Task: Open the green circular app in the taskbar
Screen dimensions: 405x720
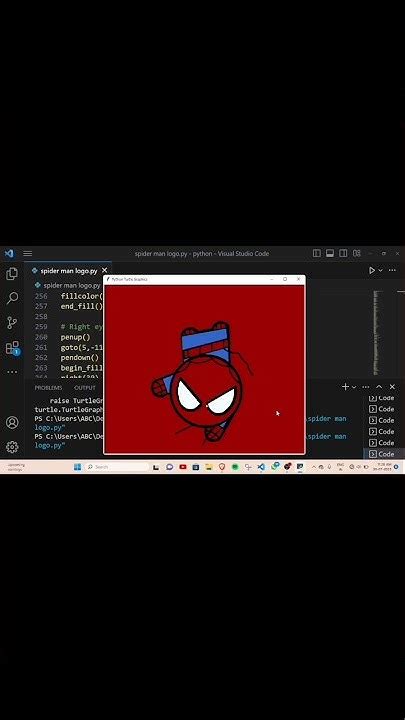Action: 235,467
